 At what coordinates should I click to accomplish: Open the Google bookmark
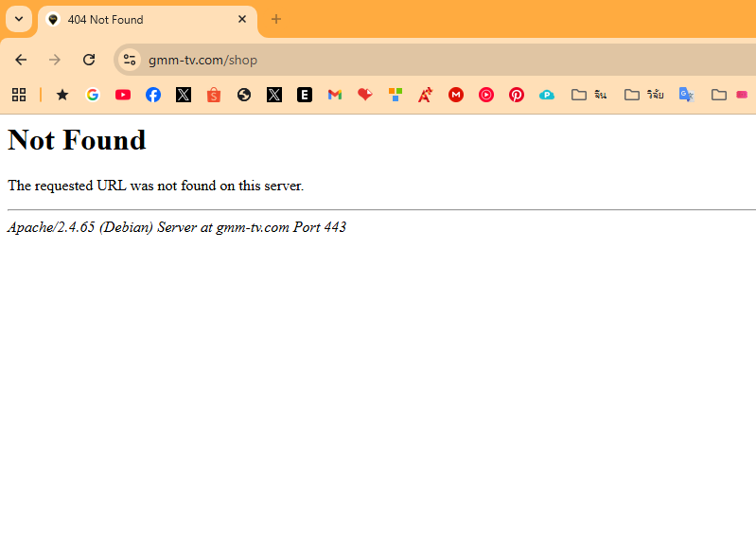[x=93, y=95]
